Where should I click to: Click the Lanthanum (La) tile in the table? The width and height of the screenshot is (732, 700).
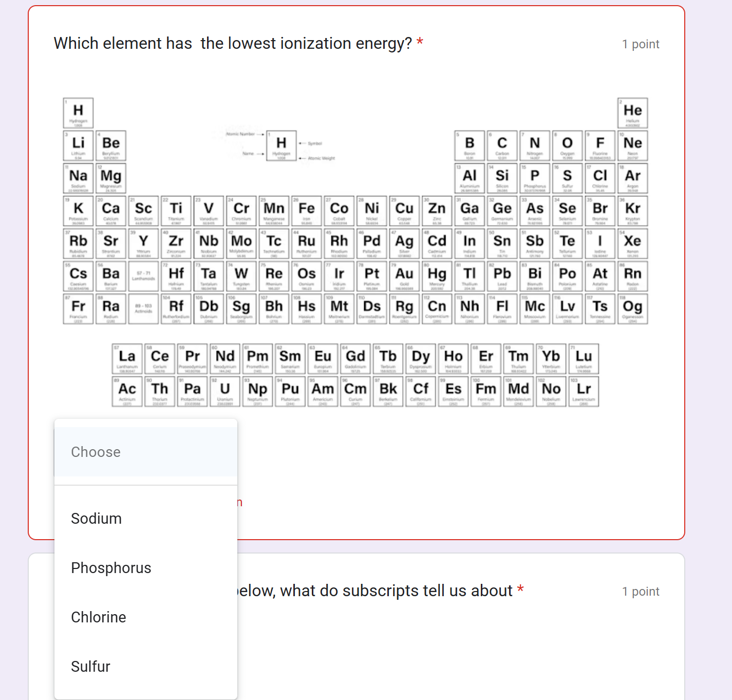pos(127,358)
